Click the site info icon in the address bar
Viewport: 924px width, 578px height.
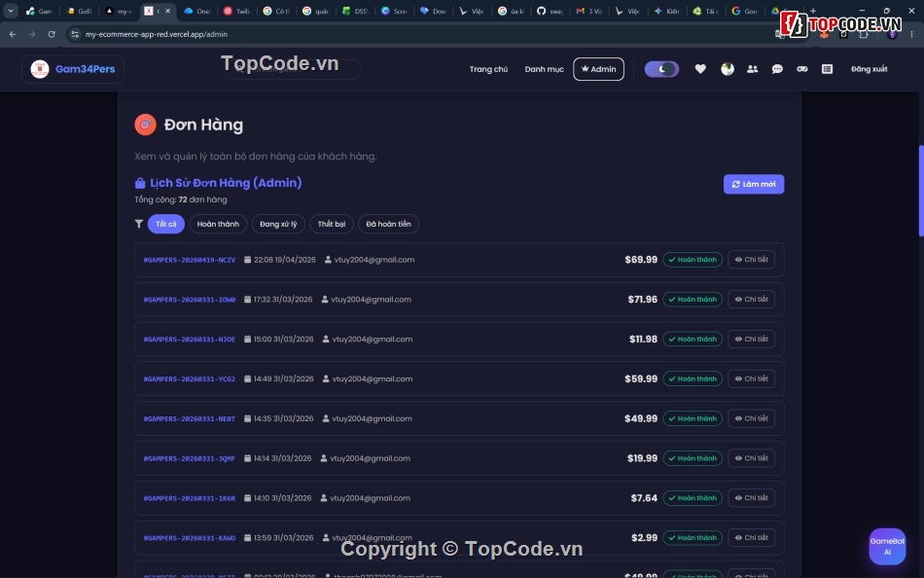74,34
